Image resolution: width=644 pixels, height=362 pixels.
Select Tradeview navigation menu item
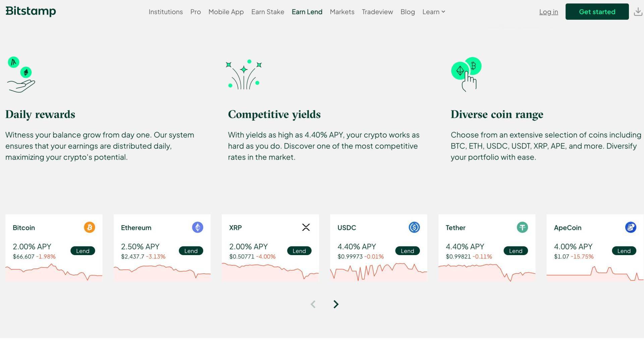tap(377, 11)
